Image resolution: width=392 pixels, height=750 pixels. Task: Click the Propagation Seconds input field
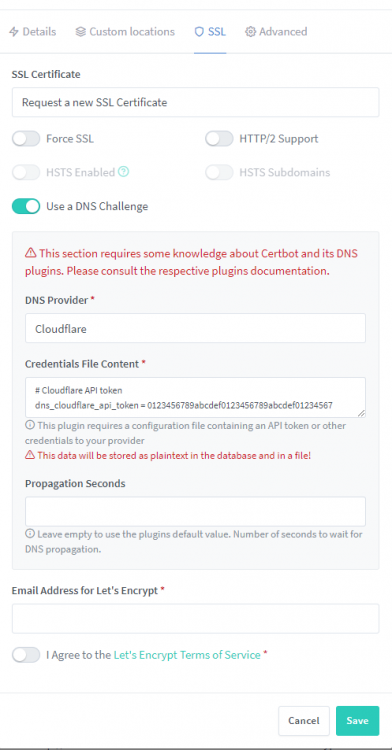pos(196,511)
